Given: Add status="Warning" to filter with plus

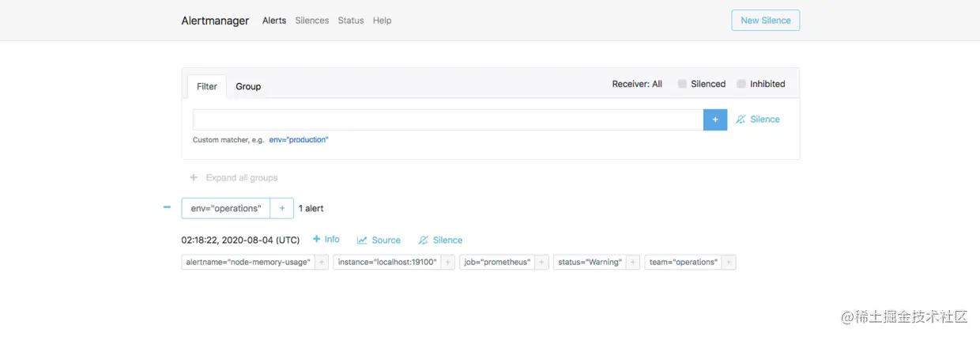Looking at the screenshot, I should 633,262.
